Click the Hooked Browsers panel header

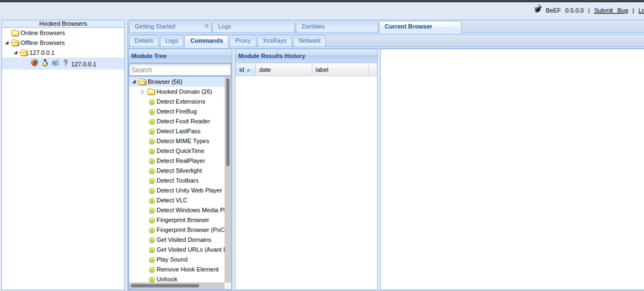63,24
